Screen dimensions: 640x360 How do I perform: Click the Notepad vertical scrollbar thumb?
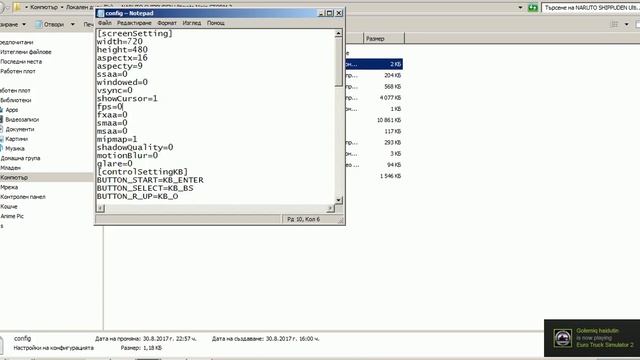coord(338,61)
